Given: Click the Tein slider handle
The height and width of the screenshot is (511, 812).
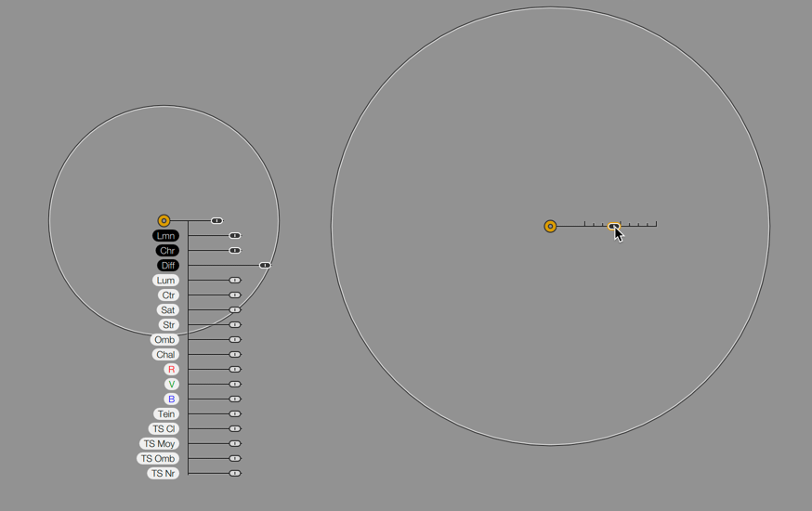Looking at the screenshot, I should (x=235, y=413).
